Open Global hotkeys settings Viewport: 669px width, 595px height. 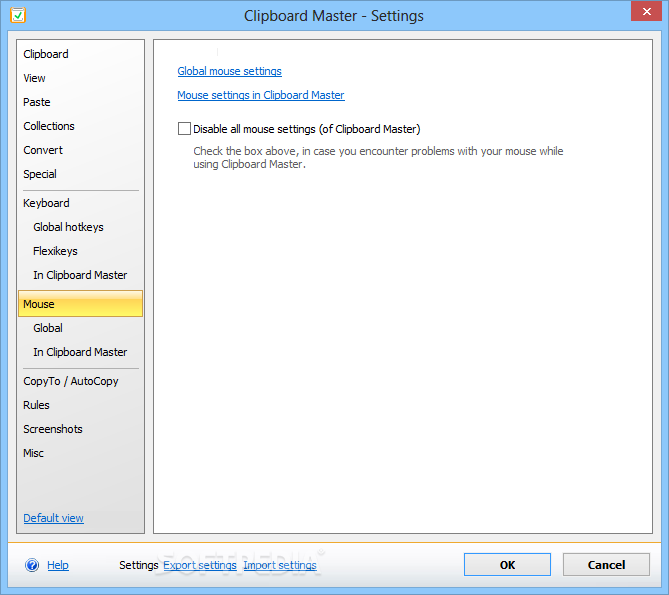68,227
